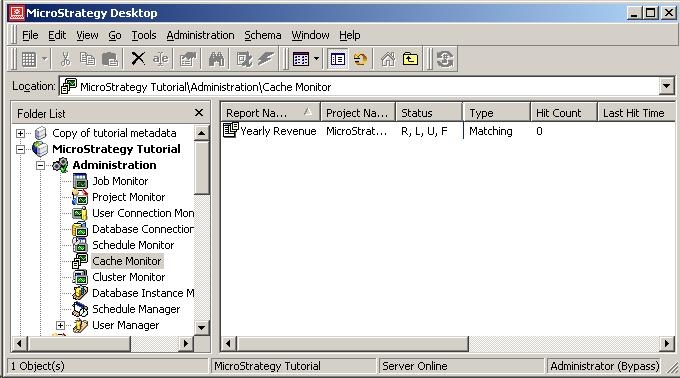
Task: Click the Delete (X) toolbar icon
Action: point(138,59)
